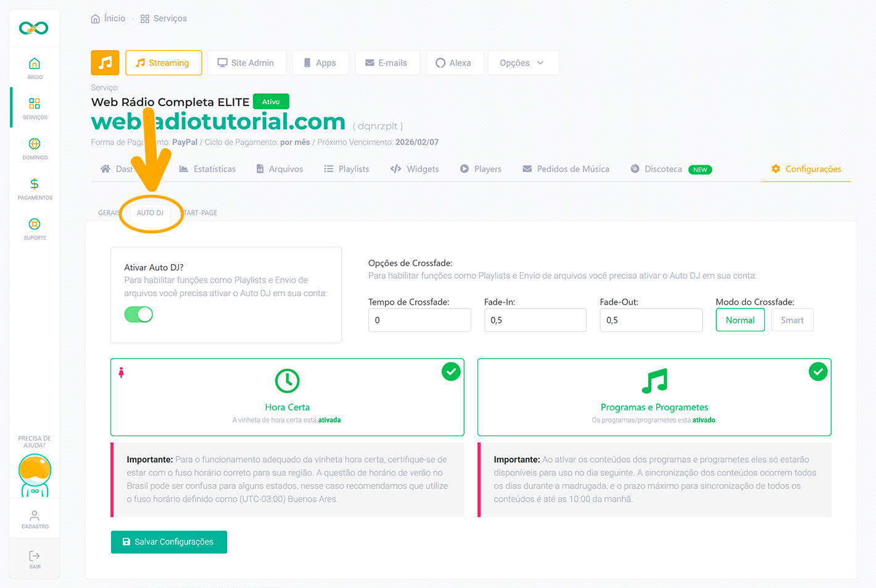Open Pagamentos in the sidebar
Screen dimensions: 876x588
pyautogui.click(x=35, y=188)
